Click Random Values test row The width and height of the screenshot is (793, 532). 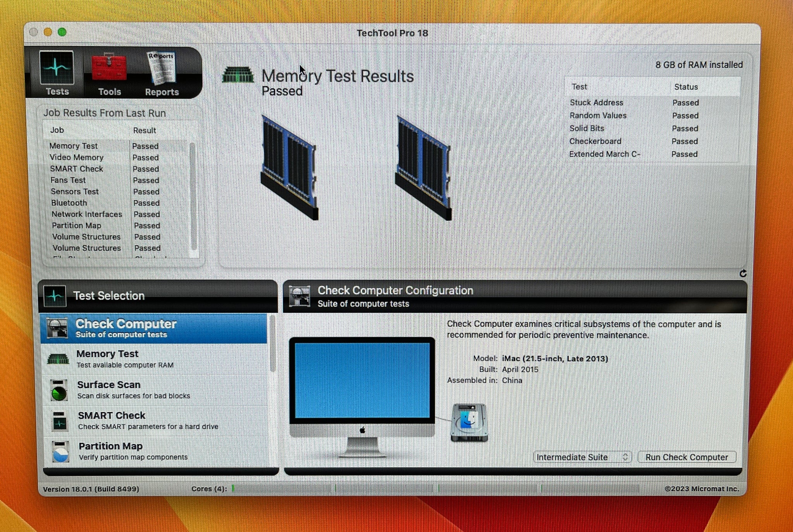[652, 115]
